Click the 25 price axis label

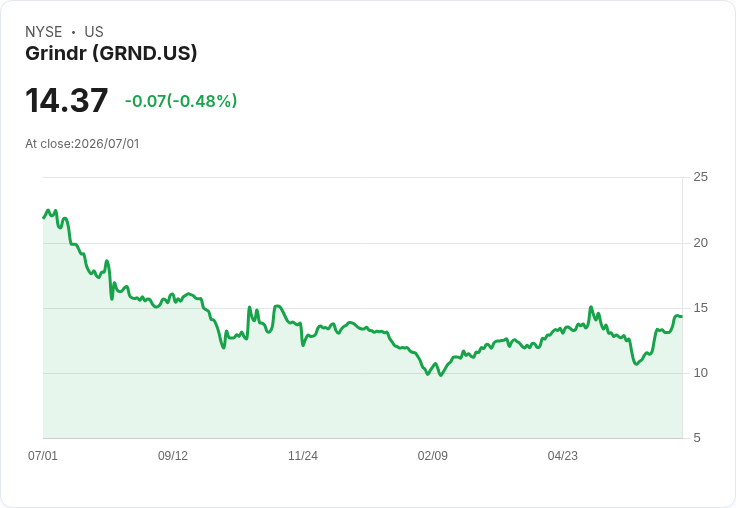[x=701, y=177]
